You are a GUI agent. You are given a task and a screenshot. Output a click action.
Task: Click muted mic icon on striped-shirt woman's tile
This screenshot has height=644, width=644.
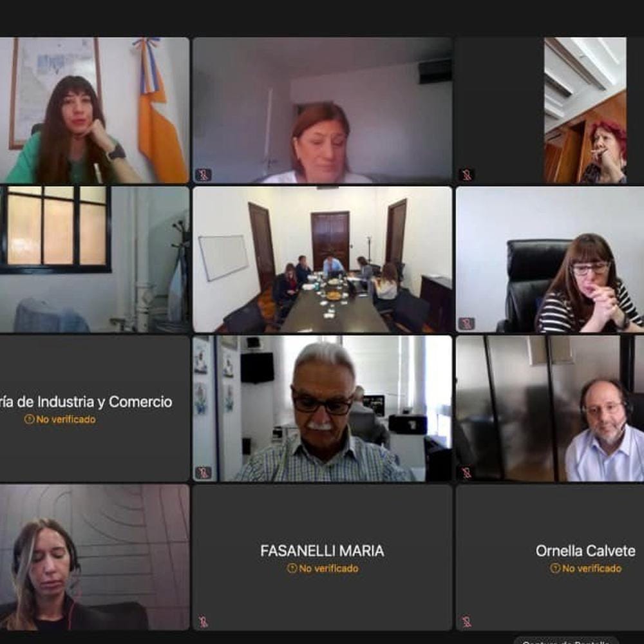[466, 324]
